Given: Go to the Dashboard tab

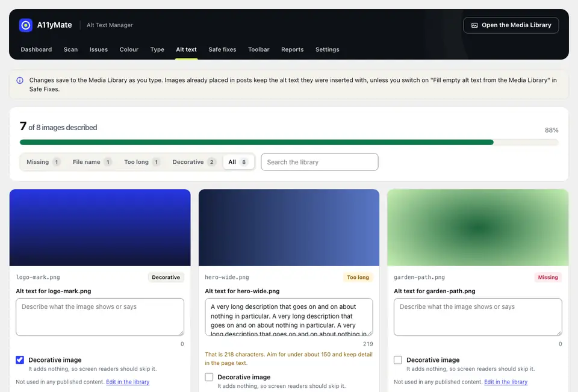Looking at the screenshot, I should 36,49.
